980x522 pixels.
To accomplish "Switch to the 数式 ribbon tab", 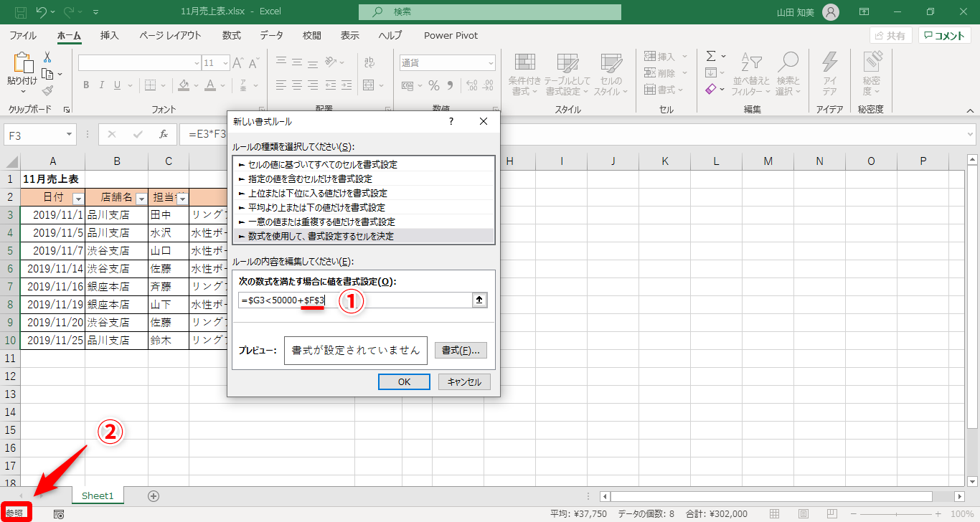I will [232, 35].
